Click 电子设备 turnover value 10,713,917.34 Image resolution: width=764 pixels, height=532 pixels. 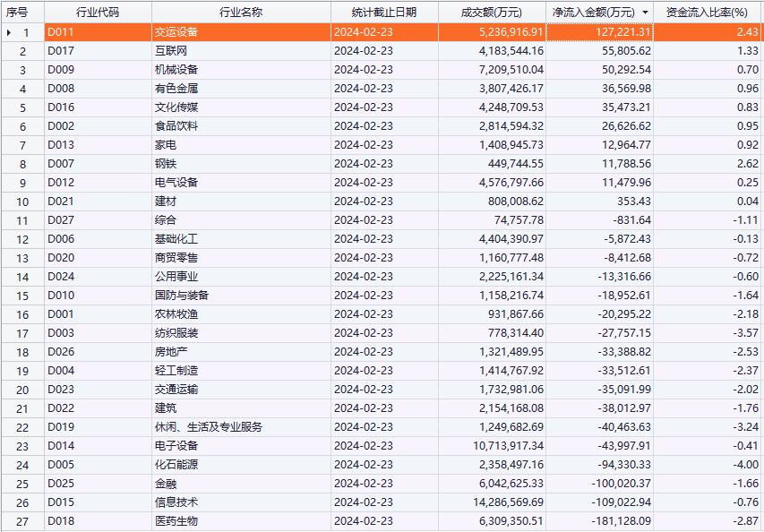pyautogui.click(x=506, y=446)
